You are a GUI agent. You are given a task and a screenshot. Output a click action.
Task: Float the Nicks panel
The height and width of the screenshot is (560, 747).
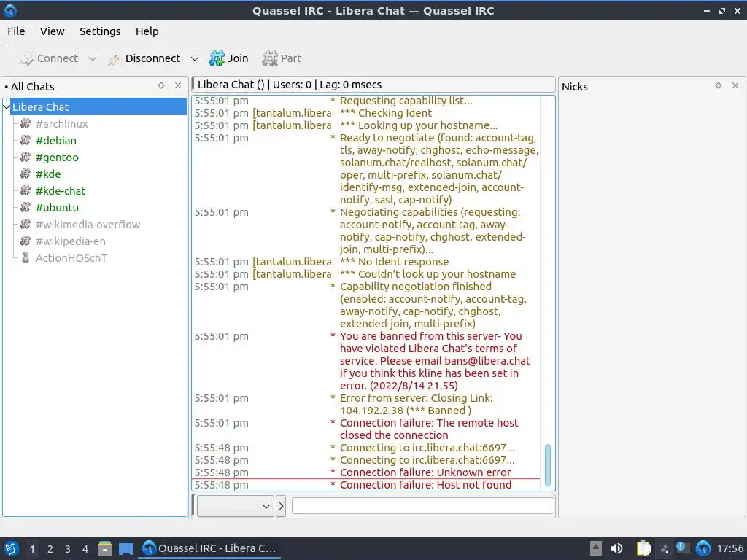pyautogui.click(x=719, y=85)
